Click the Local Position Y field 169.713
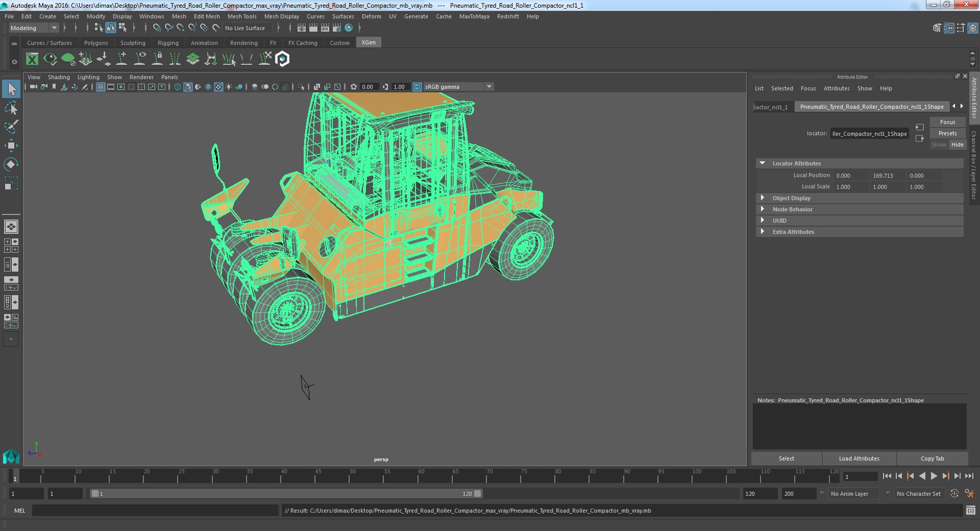Screen dimensions: 980x531 click(x=887, y=176)
